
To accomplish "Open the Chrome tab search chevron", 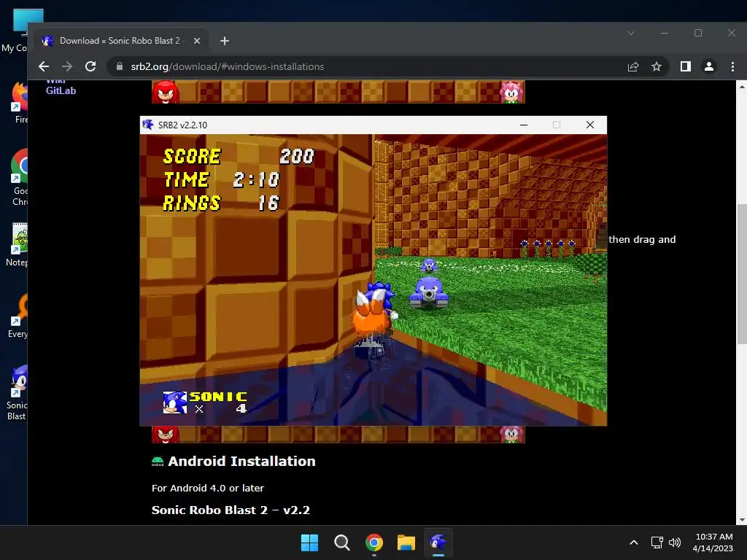I will [x=631, y=33].
